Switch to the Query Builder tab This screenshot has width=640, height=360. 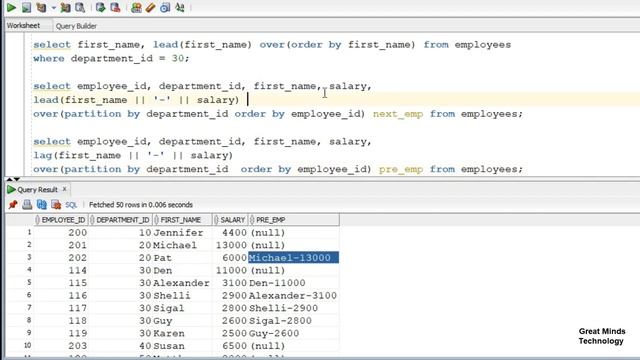76,26
